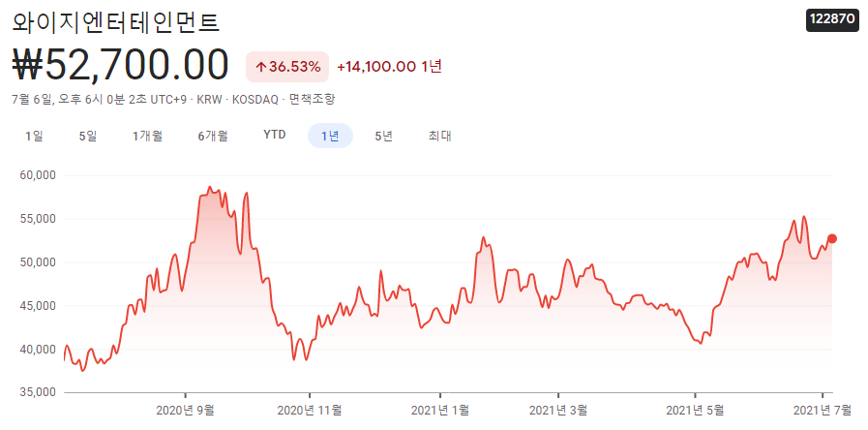This screenshot has height=430, width=868.
Task: Click the 와이지엔터테인먼트 company title
Action: click(116, 22)
